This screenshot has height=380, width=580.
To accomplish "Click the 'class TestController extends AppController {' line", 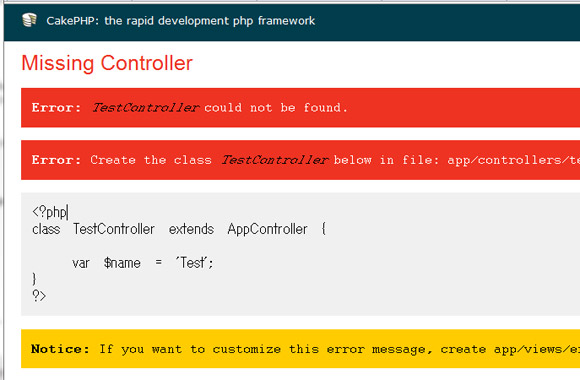I will pos(179,229).
